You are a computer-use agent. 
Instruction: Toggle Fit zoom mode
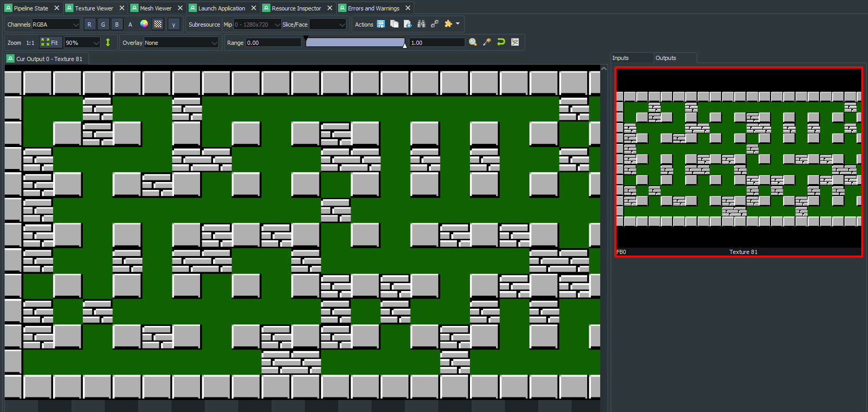[50, 43]
